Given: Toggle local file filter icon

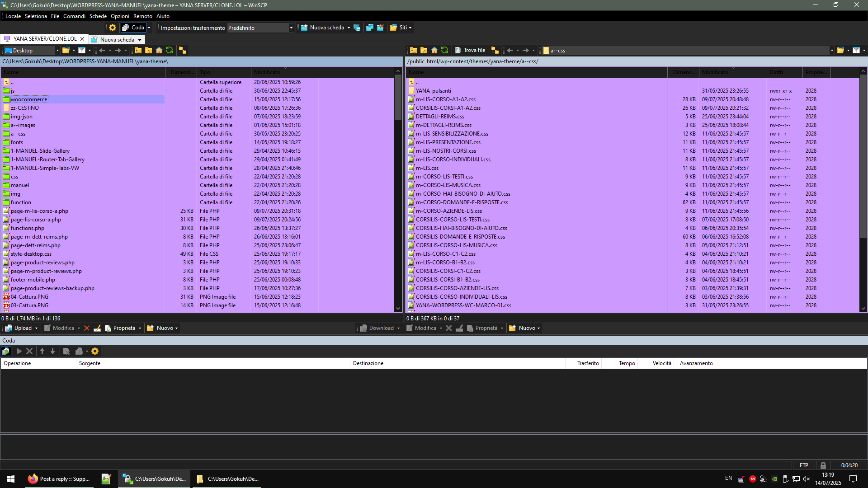Looking at the screenshot, I should 82,50.
